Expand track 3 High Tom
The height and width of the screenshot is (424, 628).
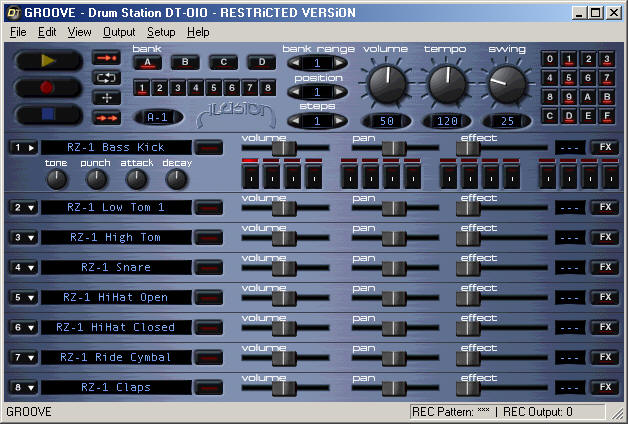pos(24,237)
